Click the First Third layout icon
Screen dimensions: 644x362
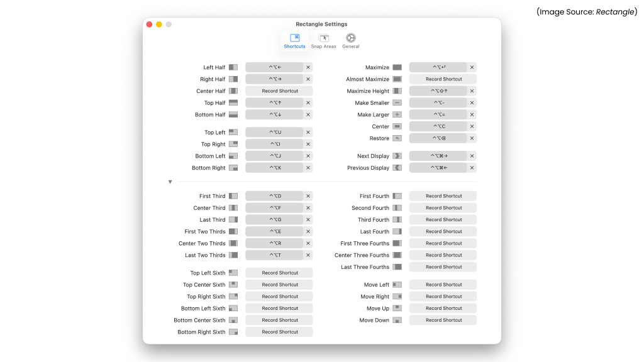(x=233, y=196)
